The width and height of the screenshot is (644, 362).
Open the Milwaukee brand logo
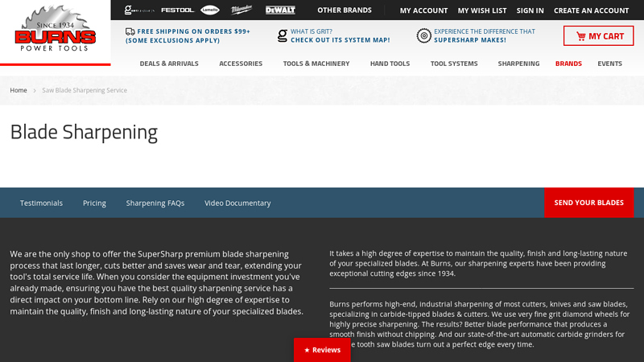point(242,10)
